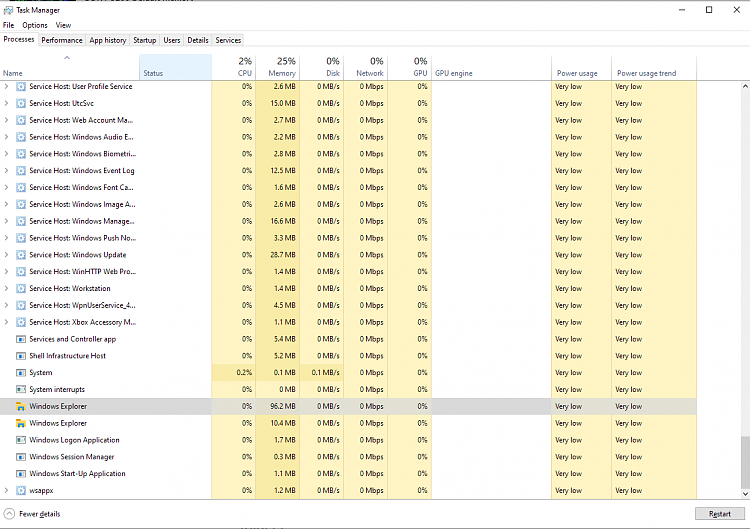Image resolution: width=750 pixels, height=529 pixels.
Task: Click the Service Host: Windows Update icon
Action: click(21, 255)
